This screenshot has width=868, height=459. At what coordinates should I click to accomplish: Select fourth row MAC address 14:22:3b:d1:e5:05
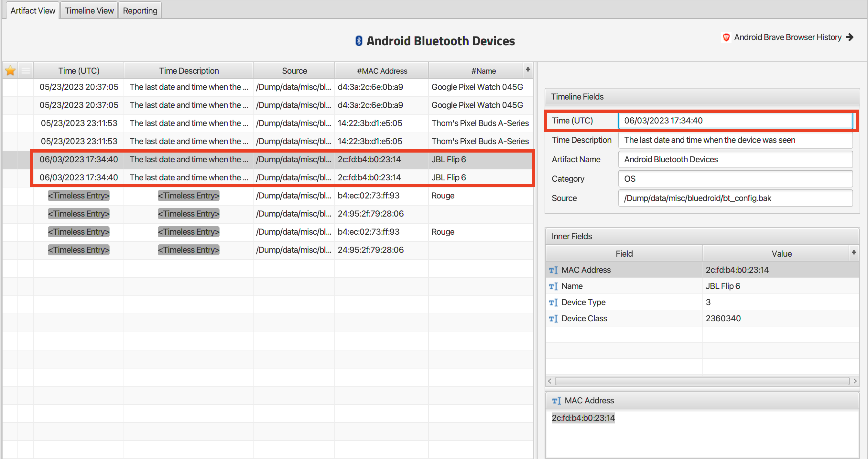click(x=370, y=142)
